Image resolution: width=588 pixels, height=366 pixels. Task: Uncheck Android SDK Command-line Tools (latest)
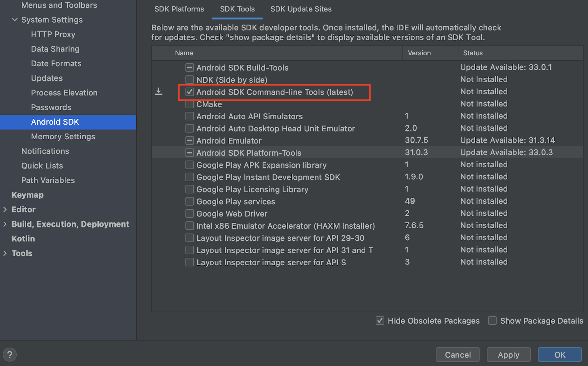click(x=189, y=92)
